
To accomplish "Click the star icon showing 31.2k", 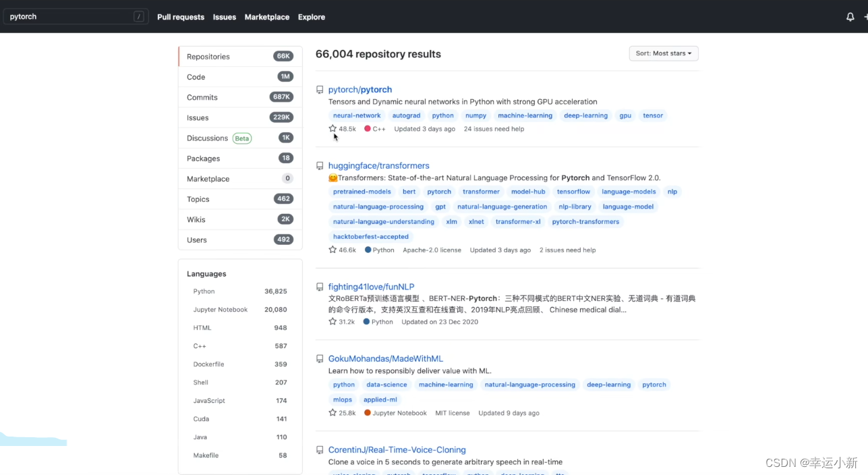I will (332, 322).
